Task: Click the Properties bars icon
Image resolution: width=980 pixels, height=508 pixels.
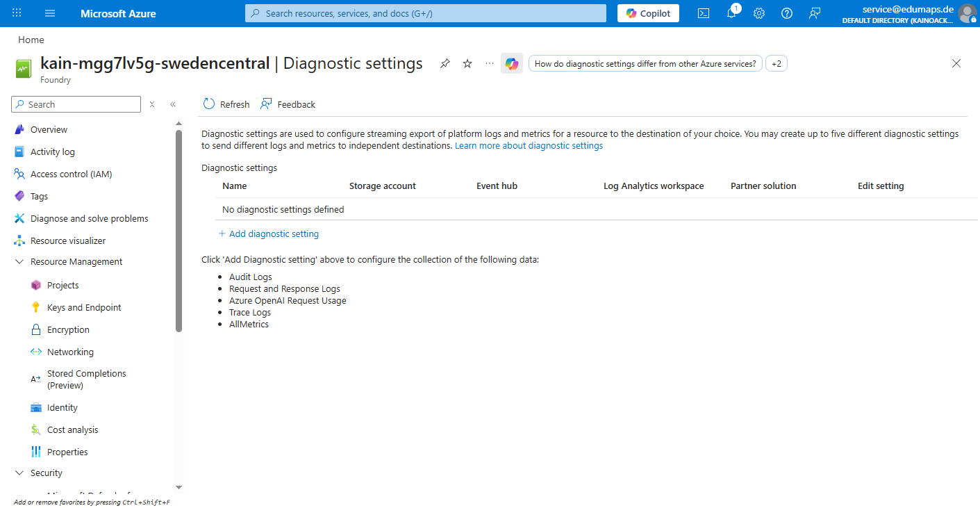Action: [x=36, y=452]
